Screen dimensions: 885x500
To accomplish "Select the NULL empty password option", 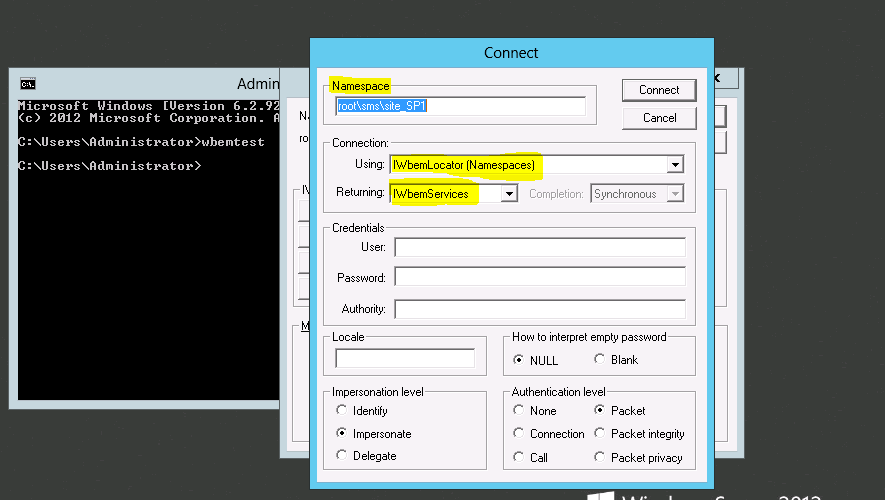I will pyautogui.click(x=519, y=360).
